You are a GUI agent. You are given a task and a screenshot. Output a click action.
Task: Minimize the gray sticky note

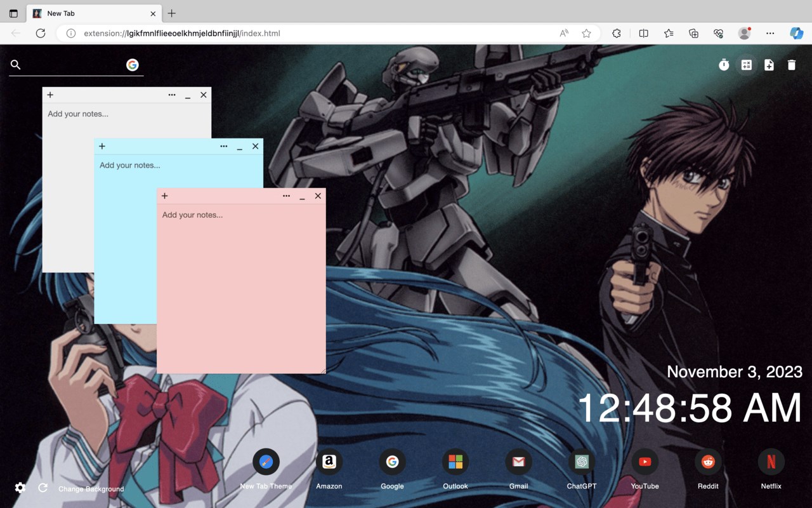(x=188, y=95)
